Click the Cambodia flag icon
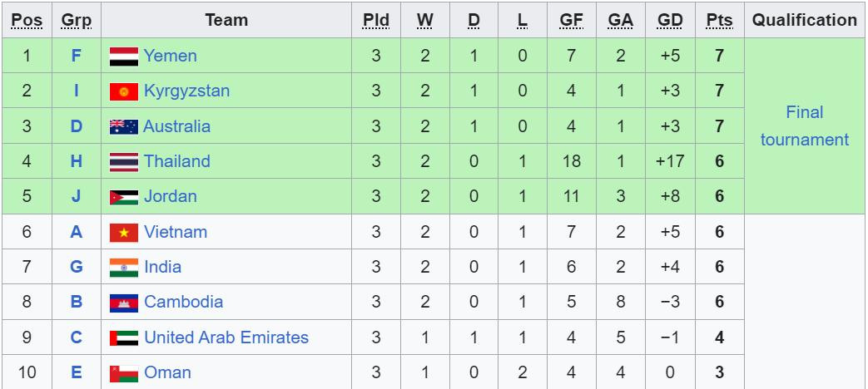 tap(124, 303)
